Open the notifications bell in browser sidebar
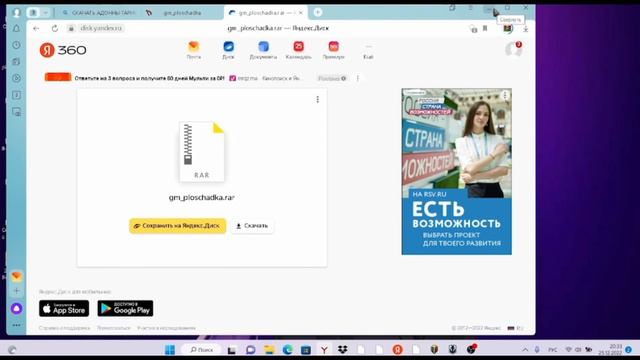Viewport: 640px width, 360px height. click(x=16, y=28)
